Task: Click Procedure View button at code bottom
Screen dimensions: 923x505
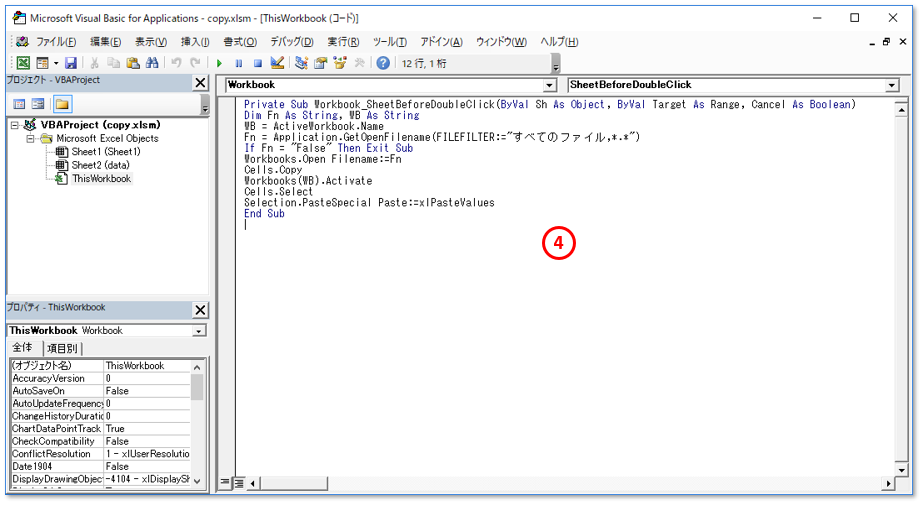Action: [x=225, y=483]
